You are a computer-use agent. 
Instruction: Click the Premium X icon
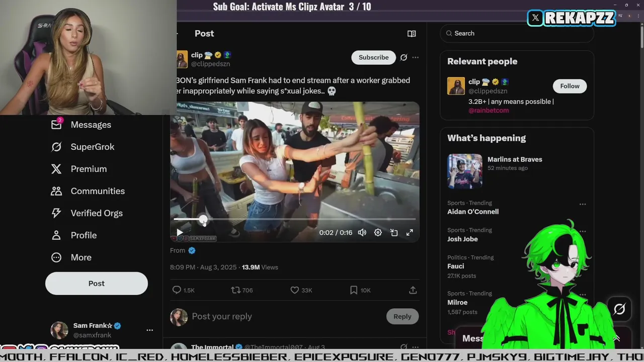(56, 169)
